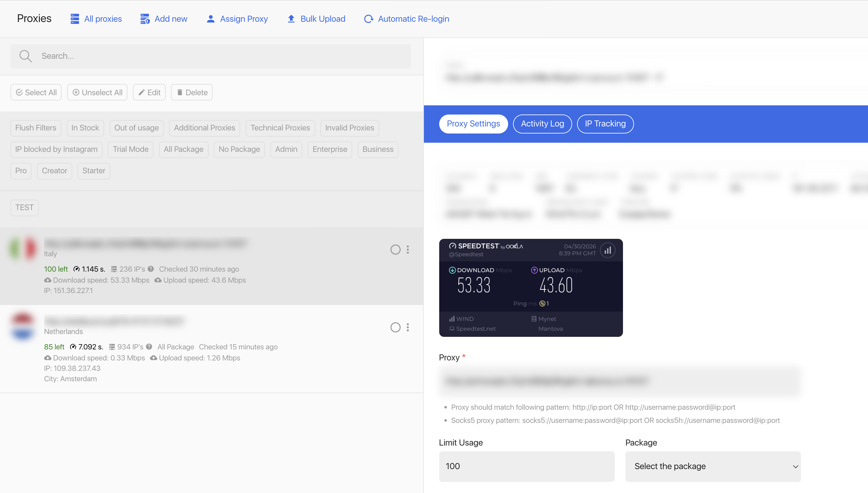Filter by Pro package
Image resolution: width=868 pixels, height=493 pixels.
[x=21, y=171]
